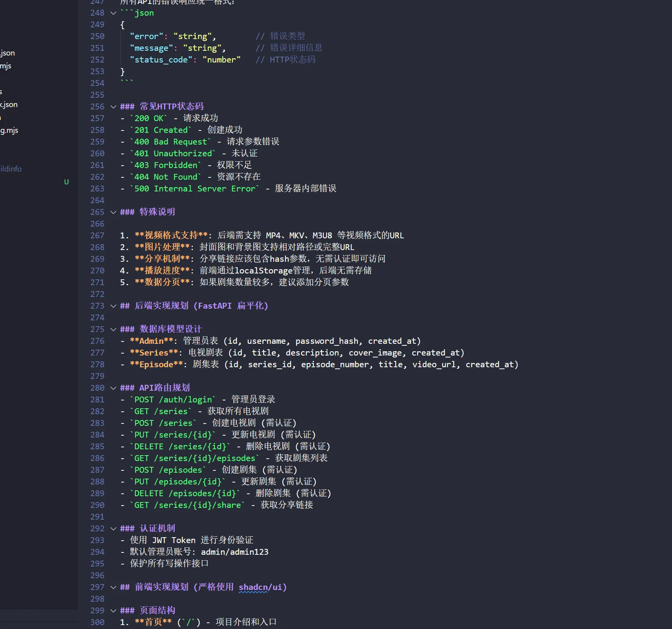Screen dimensions: 672x629
Task: Click the `PUT /series/{id}` route text
Action: [x=173, y=435]
